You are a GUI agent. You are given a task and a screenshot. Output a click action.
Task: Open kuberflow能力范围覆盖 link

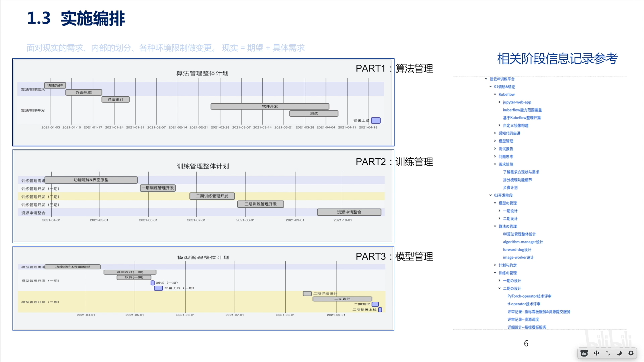point(522,110)
